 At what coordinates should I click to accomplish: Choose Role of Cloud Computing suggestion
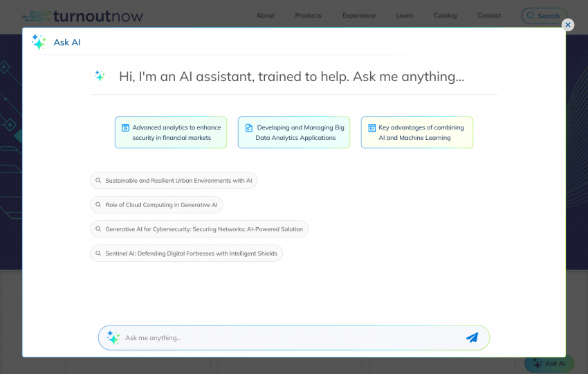pyautogui.click(x=156, y=205)
